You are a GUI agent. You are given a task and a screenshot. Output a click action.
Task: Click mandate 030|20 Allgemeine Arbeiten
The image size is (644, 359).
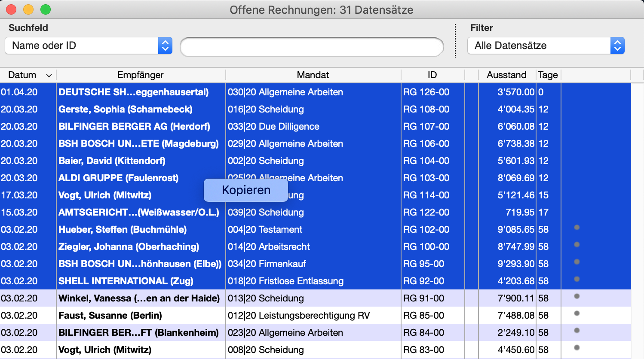point(285,92)
